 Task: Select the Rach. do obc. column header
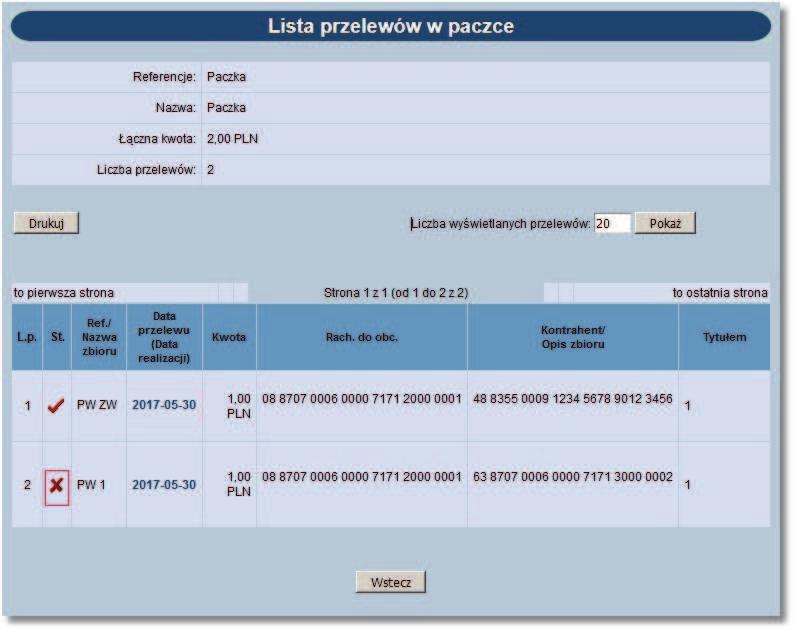362,337
